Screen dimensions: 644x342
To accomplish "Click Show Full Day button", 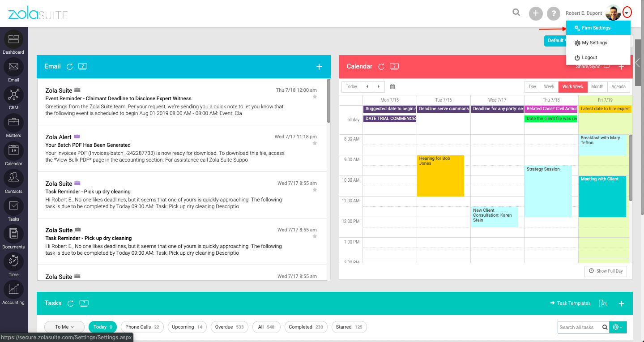I will click(606, 271).
